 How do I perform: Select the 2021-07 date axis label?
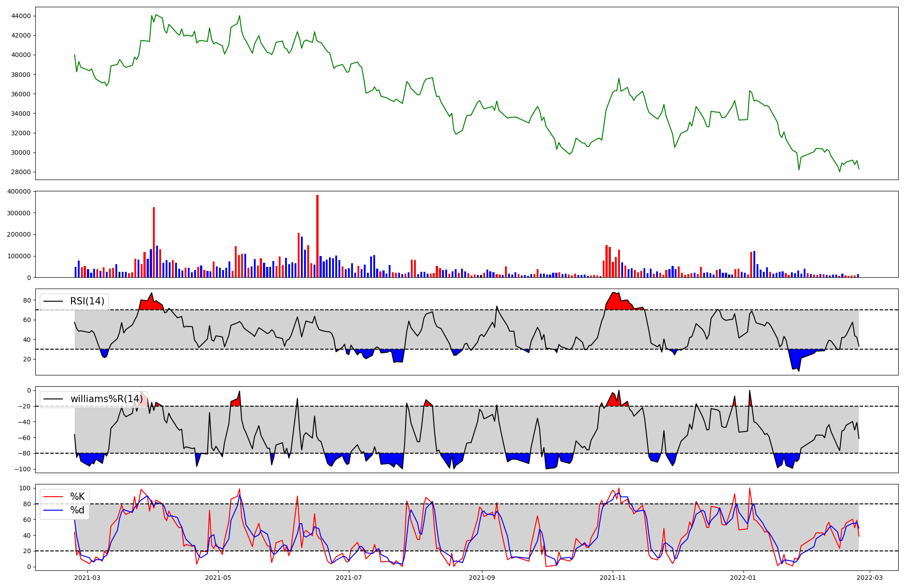click(349, 578)
